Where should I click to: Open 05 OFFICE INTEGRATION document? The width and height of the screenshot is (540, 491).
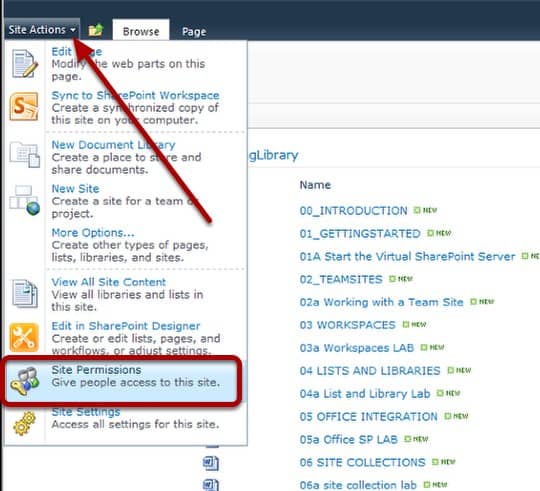tap(368, 417)
